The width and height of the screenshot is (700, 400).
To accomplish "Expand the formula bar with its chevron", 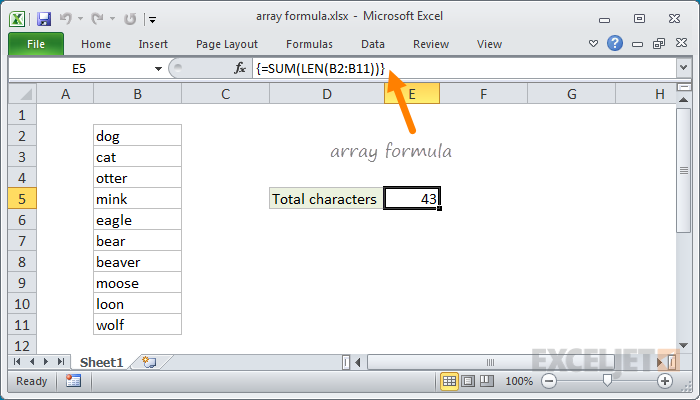I will pos(683,68).
